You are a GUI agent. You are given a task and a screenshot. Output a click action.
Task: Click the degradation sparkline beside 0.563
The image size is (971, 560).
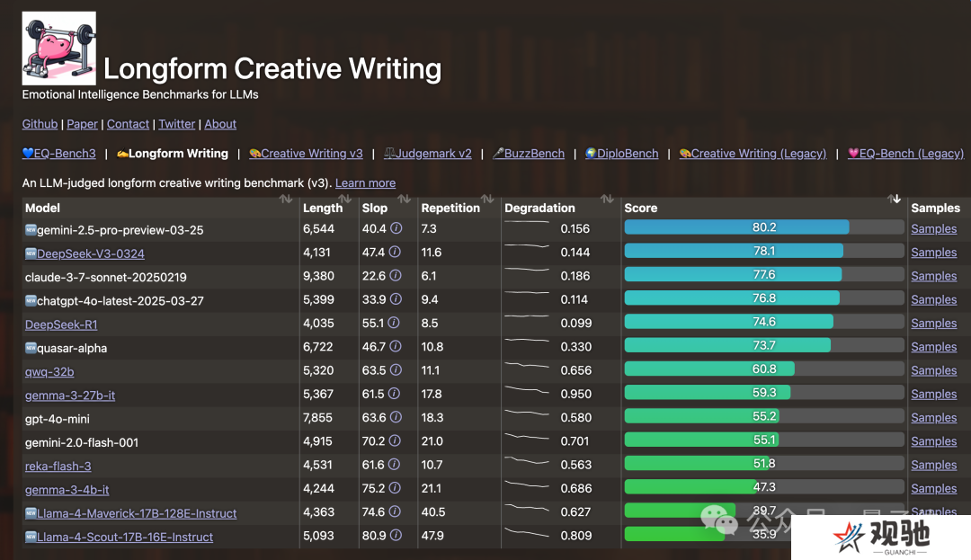[526, 461]
